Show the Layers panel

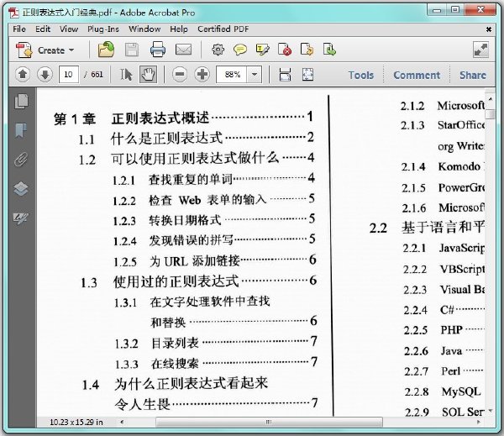pyautogui.click(x=21, y=189)
